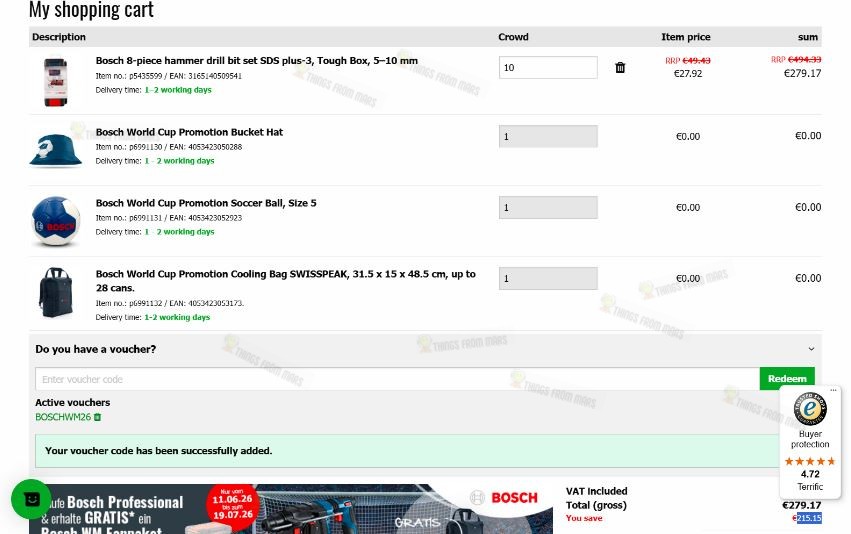Click the highlighted 215.15 savings amount

809,518
